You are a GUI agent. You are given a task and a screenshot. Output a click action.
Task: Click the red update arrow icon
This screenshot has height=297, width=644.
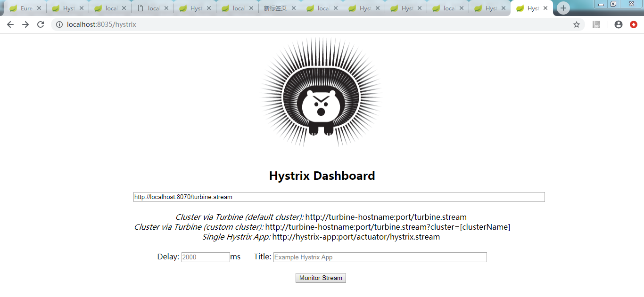634,24
